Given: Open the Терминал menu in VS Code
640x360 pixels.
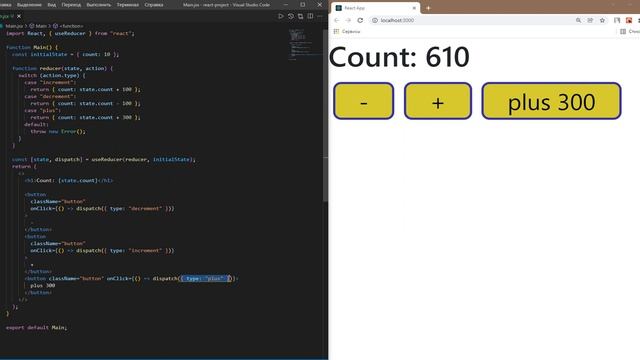Looking at the screenshot, I should click(x=128, y=5).
